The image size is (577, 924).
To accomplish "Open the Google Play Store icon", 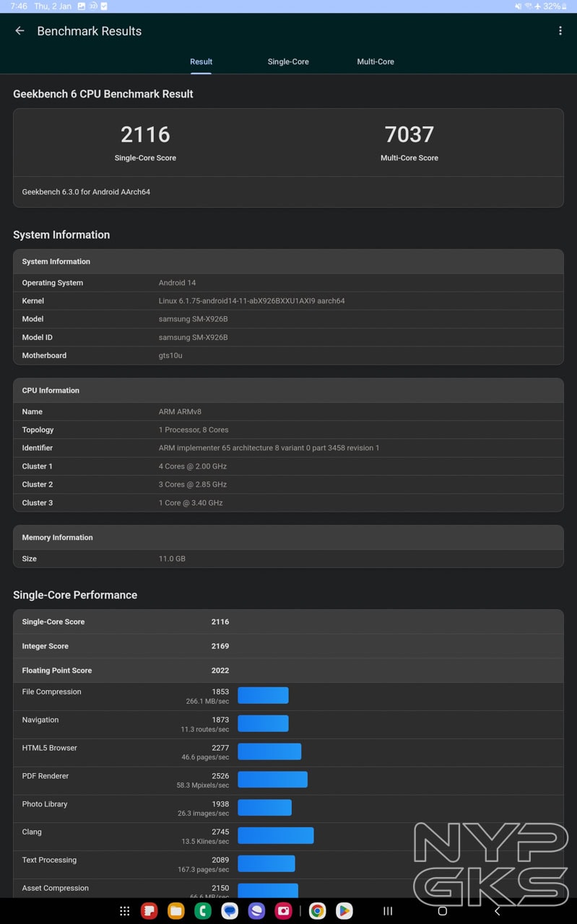I will [344, 911].
